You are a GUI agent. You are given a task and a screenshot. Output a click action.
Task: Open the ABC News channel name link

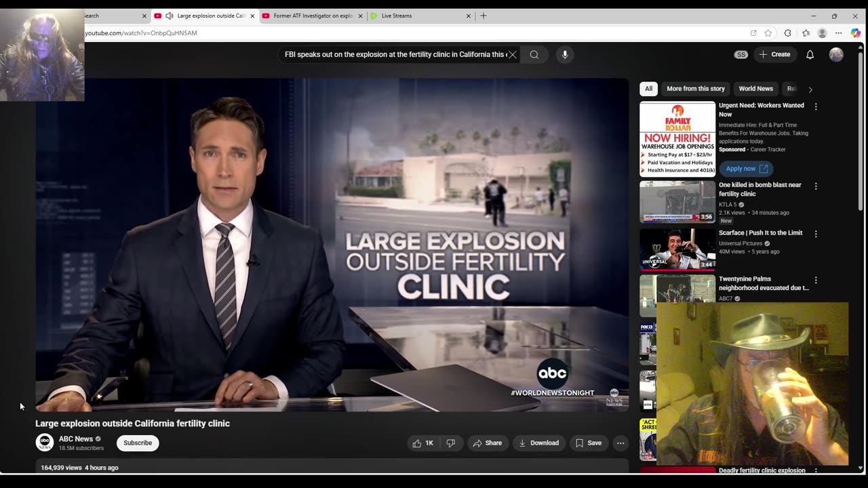coord(76,439)
